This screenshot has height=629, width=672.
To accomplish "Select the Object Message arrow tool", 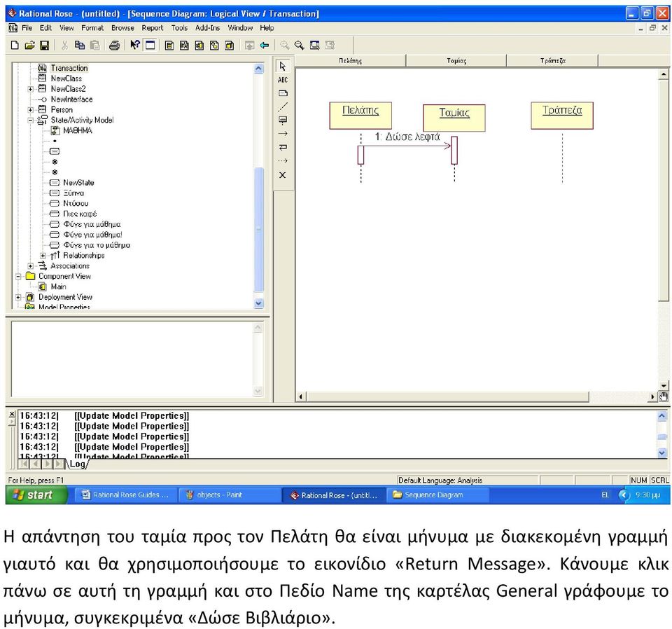I will (282, 134).
